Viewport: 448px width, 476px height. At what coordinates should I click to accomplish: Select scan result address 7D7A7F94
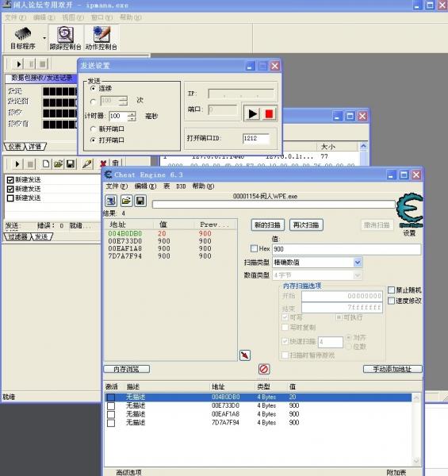coord(125,256)
